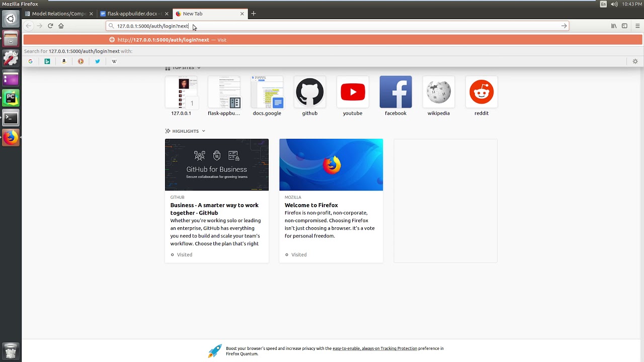Open Welcome to Firefox highlight image

tap(331, 165)
